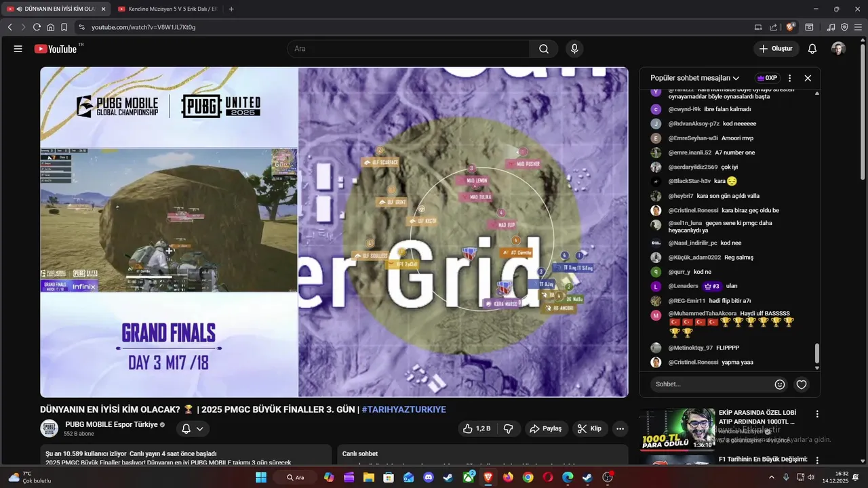Focus the YouTube Ara search field
The width and height of the screenshot is (868, 488).
pos(408,49)
